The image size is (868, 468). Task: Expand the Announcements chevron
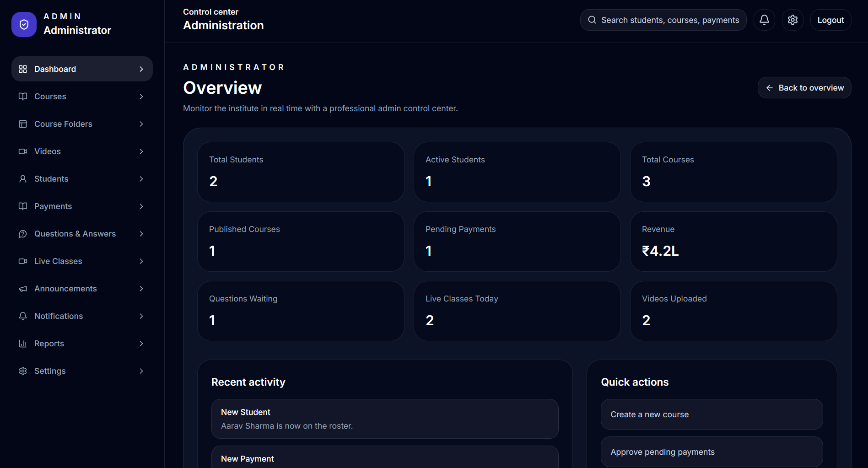141,289
